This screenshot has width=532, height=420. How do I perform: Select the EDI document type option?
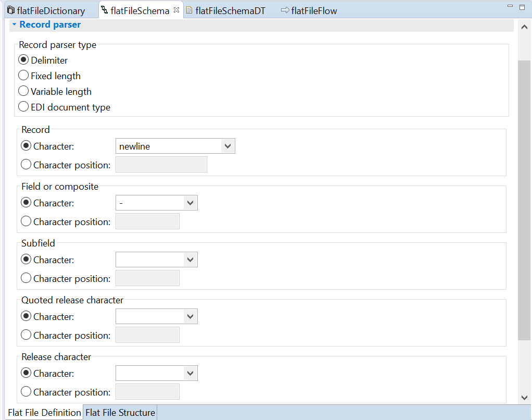tap(23, 106)
